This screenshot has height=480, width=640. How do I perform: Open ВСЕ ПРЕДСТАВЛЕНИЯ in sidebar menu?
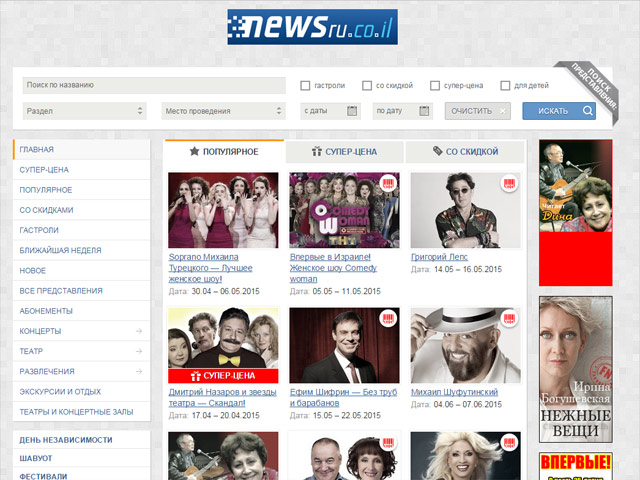[82, 291]
